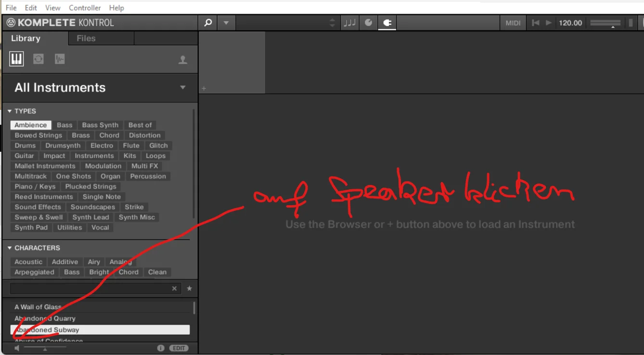Screen dimensions: 644x355
Task: Click the EDIT button
Action: [x=179, y=348]
